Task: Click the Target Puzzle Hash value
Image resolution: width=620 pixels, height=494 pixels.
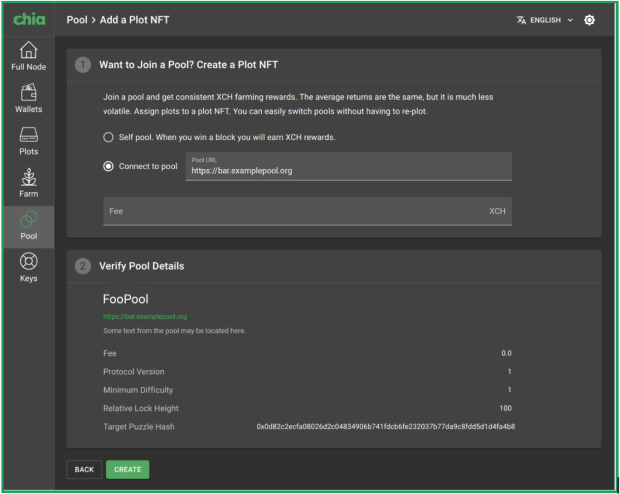Action: tap(386, 426)
